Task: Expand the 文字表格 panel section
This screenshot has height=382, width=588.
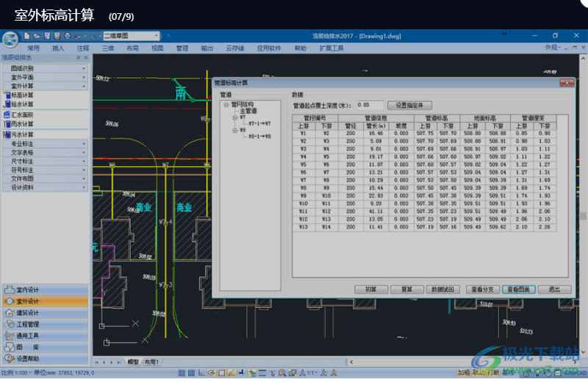Action: click(46, 153)
